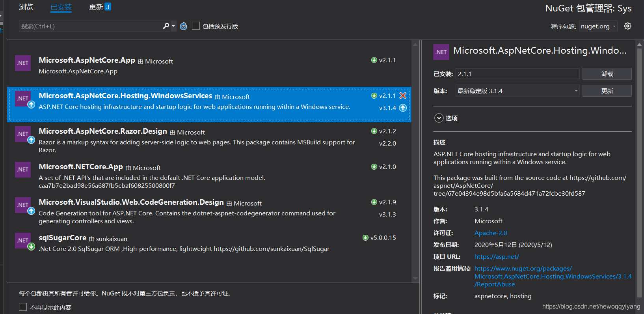The height and width of the screenshot is (314, 644).
Task: Expand the Options section chevron
Action: [x=439, y=118]
